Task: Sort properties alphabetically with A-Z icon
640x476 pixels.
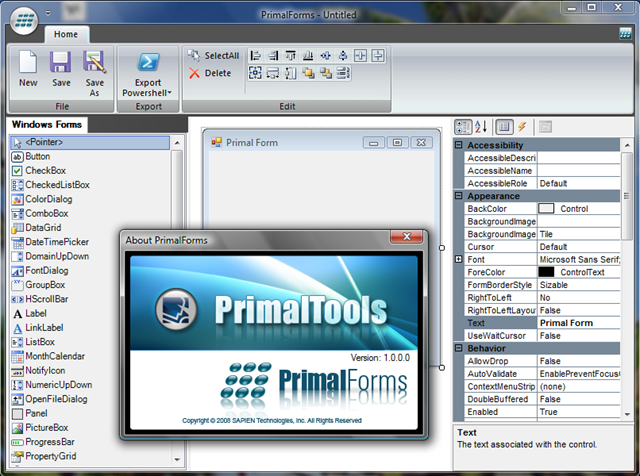Action: point(480,127)
